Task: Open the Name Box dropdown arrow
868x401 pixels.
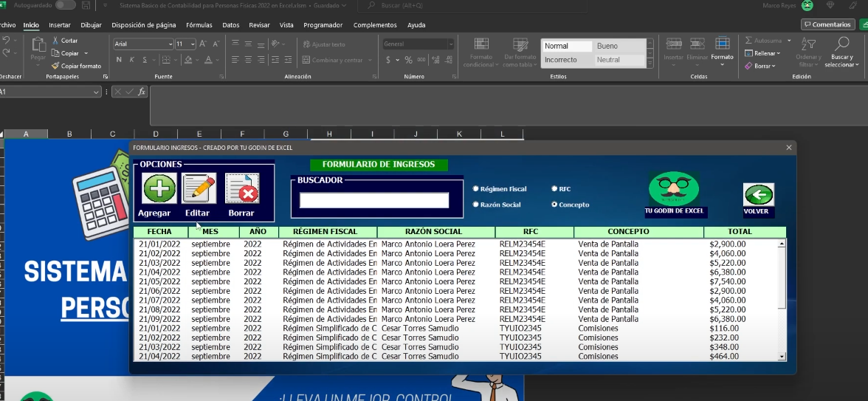Action: tap(96, 92)
